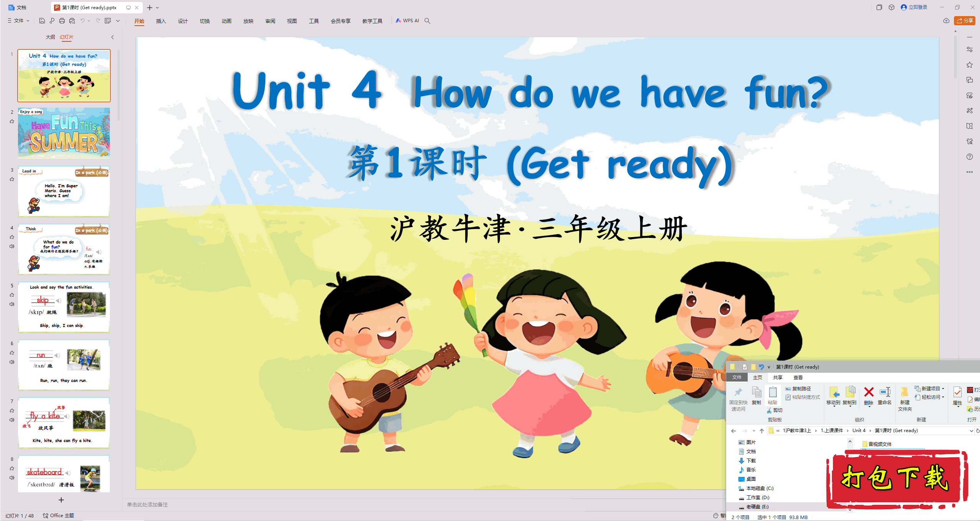
Task: Open the object properties (sliders) side panel icon
Action: click(x=970, y=49)
